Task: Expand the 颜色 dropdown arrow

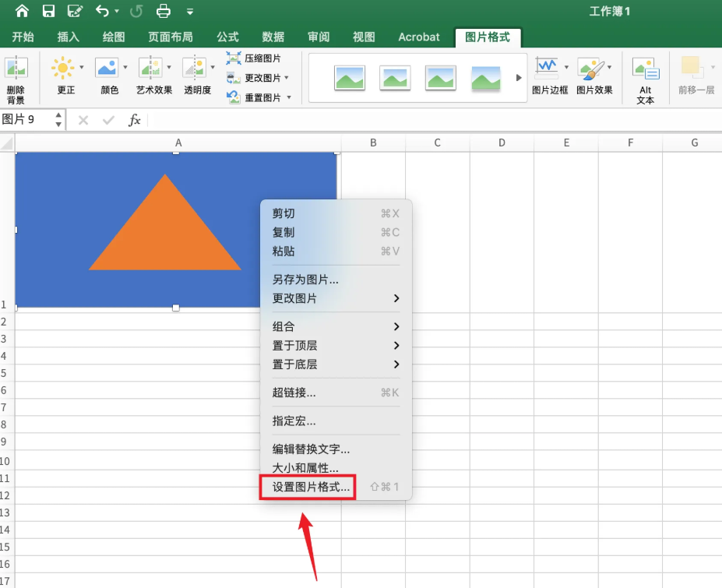Action: (x=125, y=67)
